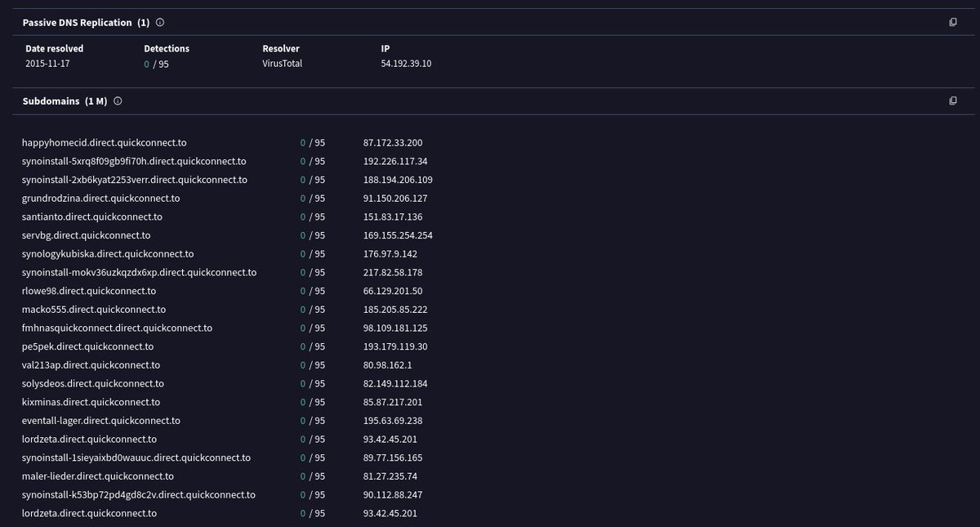Click the 2015-11-17 date resolved value
The width and height of the screenshot is (980, 527).
[47, 63]
